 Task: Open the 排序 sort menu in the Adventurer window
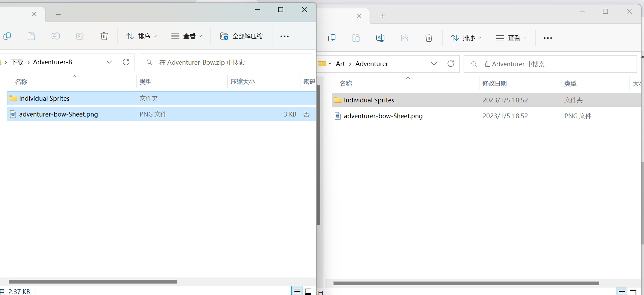tap(466, 38)
